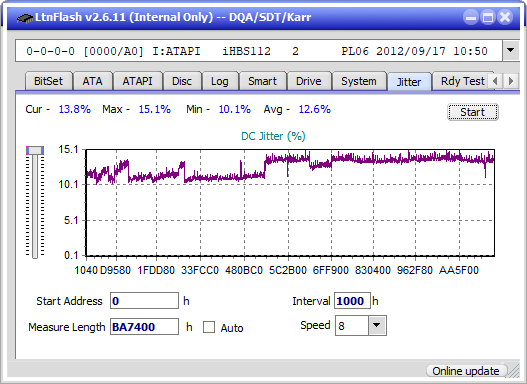Switch to the Drive tab

click(x=309, y=81)
